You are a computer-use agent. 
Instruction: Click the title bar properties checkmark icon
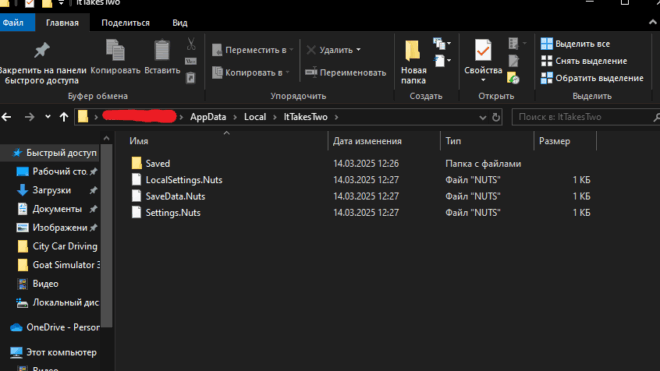point(29,3)
